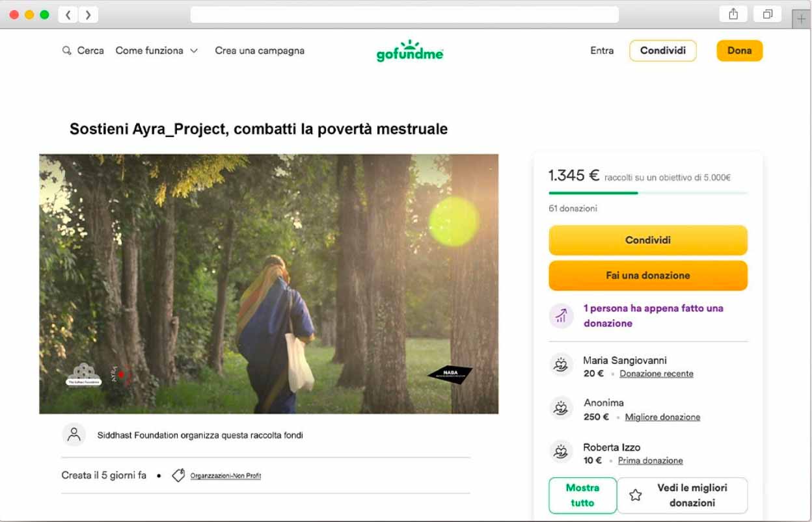The width and height of the screenshot is (812, 522).
Task: Click the Mostra tutto button
Action: point(582,495)
